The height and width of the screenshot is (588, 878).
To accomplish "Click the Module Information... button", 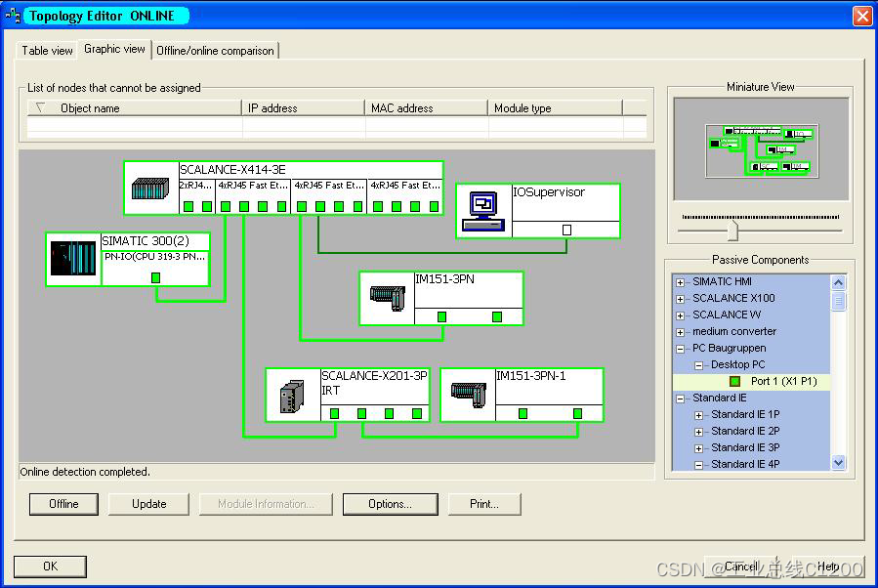I will coord(266,504).
